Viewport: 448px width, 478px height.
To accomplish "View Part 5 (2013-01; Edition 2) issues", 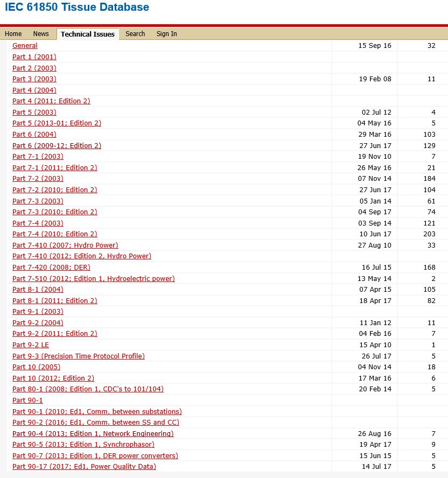I will click(57, 123).
